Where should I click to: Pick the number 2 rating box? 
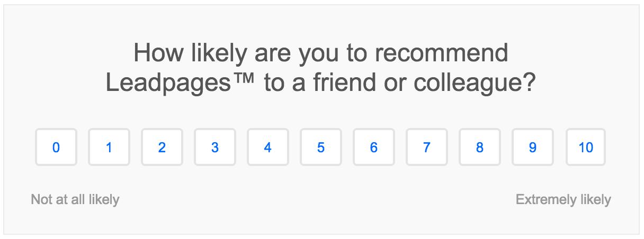pyautogui.click(x=162, y=147)
